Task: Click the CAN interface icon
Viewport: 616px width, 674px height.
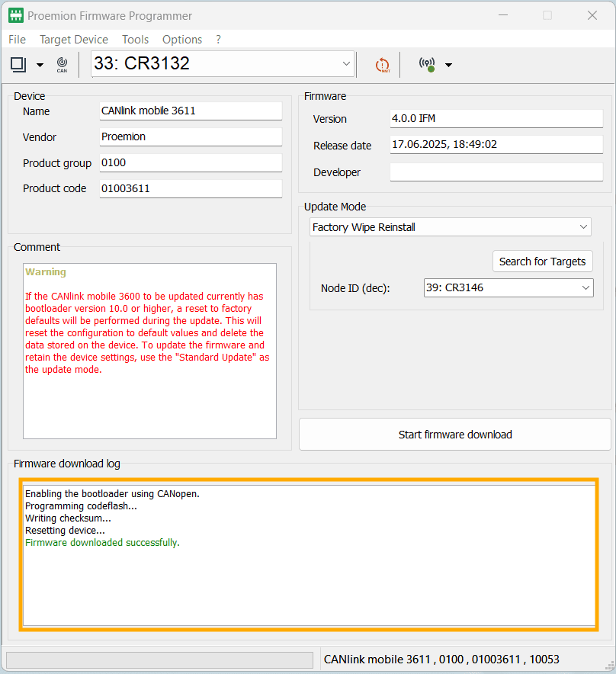Action: pos(62,66)
